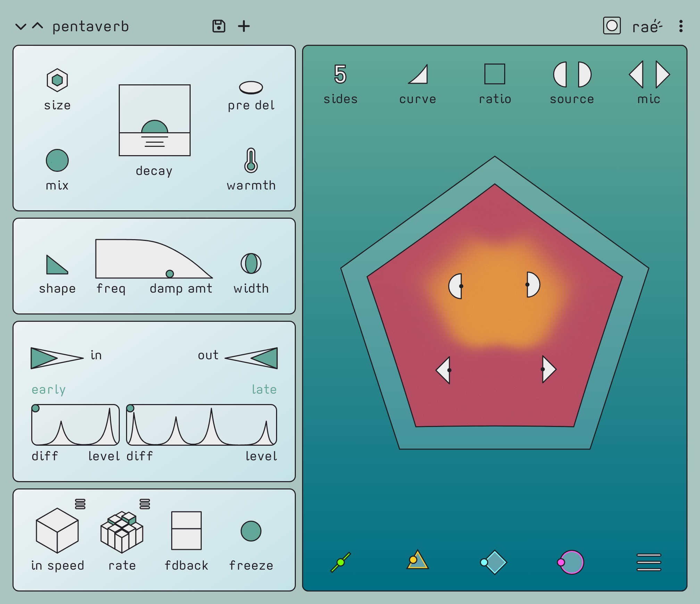700x604 pixels.
Task: Click the width sphere icon
Action: 251,263
